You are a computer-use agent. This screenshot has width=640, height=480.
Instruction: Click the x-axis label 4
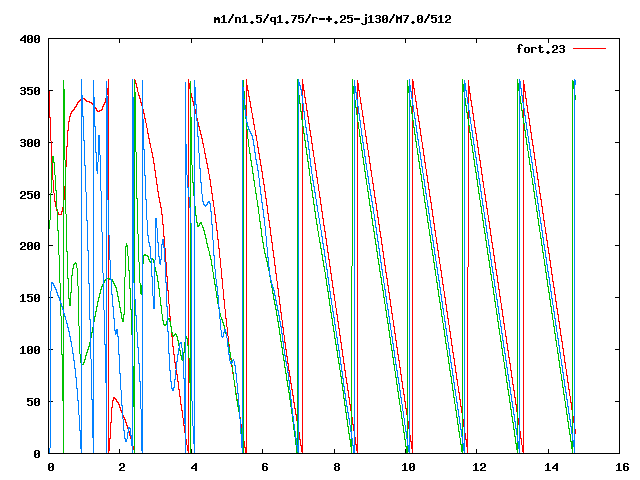(194, 467)
